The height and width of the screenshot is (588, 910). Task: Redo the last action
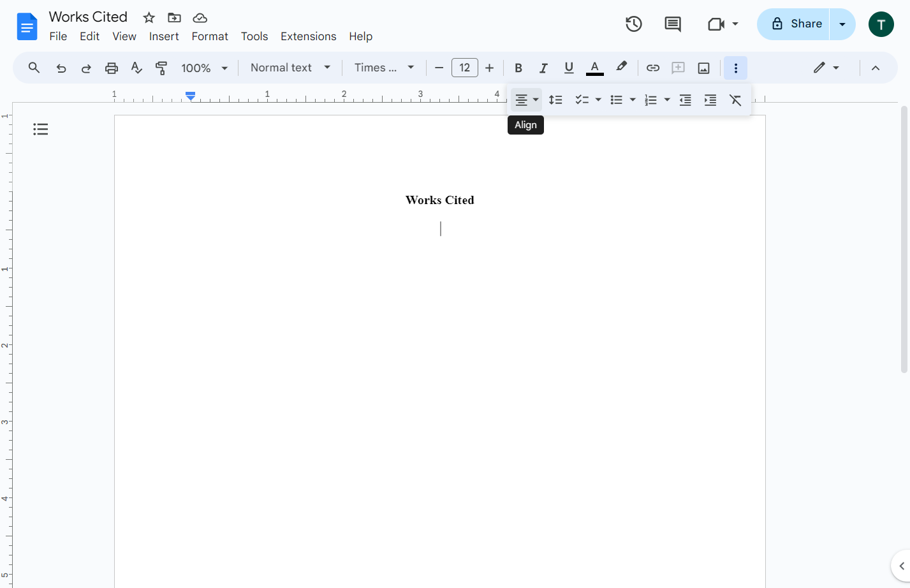click(x=86, y=68)
